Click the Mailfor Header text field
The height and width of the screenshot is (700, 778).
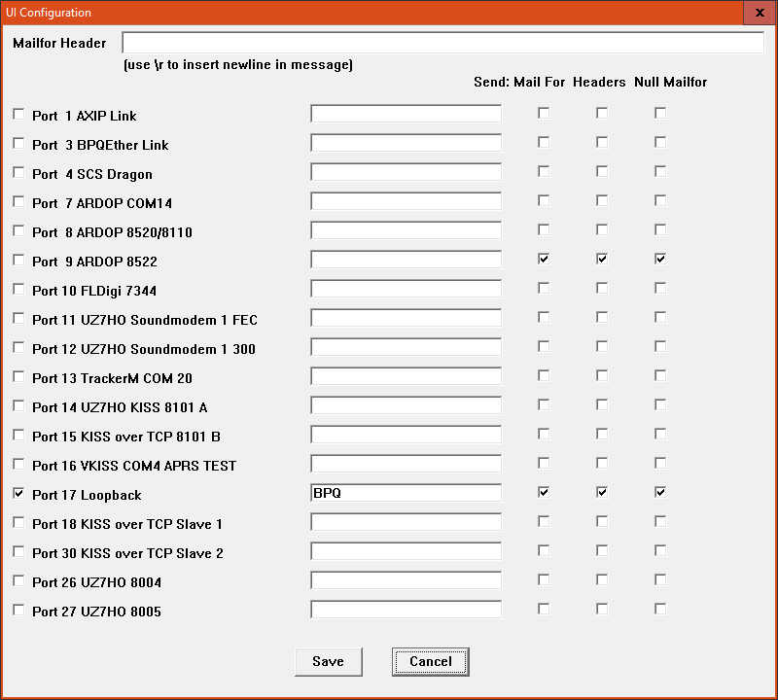(x=442, y=43)
